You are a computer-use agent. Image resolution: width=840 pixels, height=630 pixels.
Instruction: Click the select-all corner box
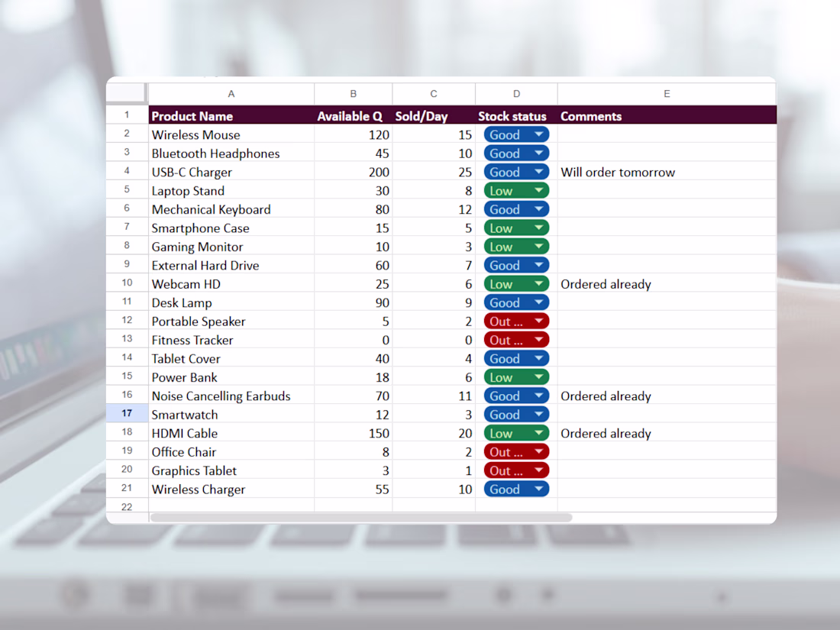pos(127,93)
